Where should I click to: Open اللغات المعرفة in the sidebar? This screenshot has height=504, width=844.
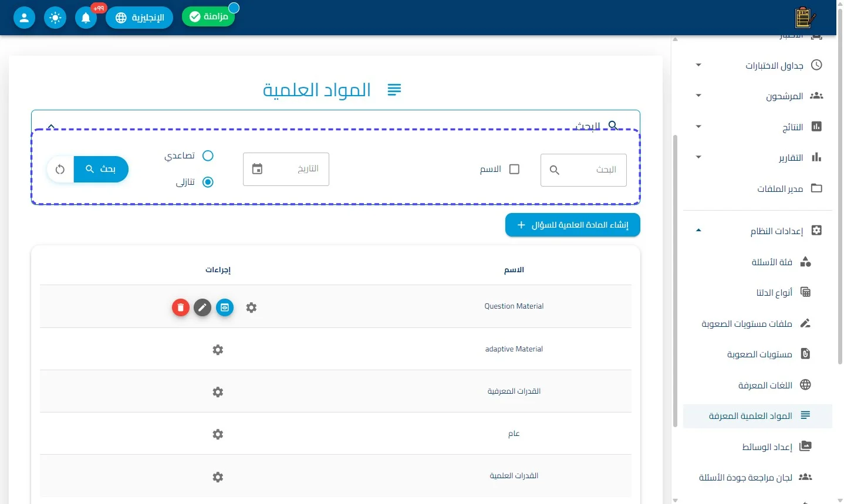(758, 385)
